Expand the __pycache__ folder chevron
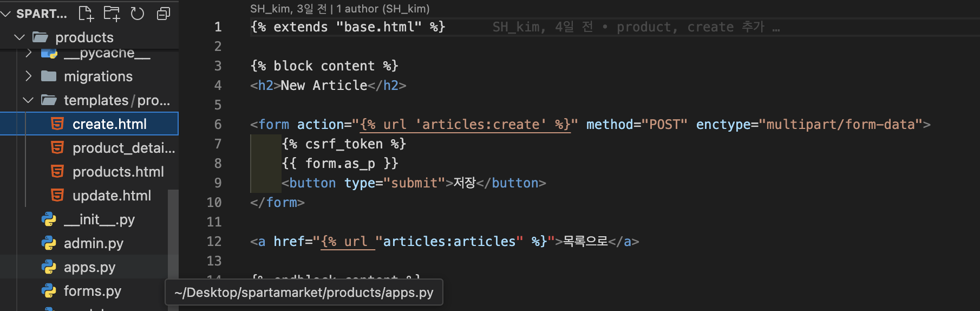This screenshot has width=980, height=311. (29, 53)
